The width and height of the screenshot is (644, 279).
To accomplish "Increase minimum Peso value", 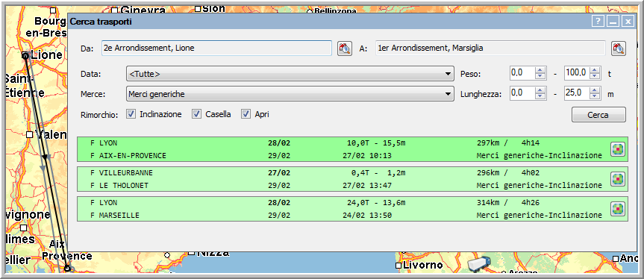I will (x=541, y=71).
